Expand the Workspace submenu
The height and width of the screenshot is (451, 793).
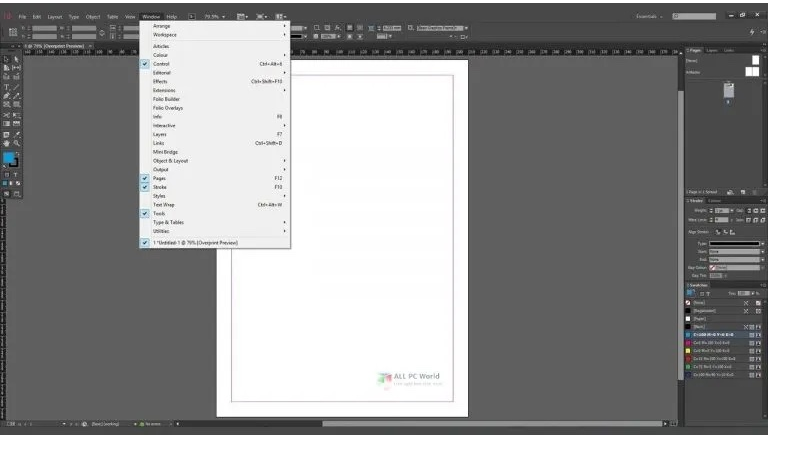coord(215,35)
